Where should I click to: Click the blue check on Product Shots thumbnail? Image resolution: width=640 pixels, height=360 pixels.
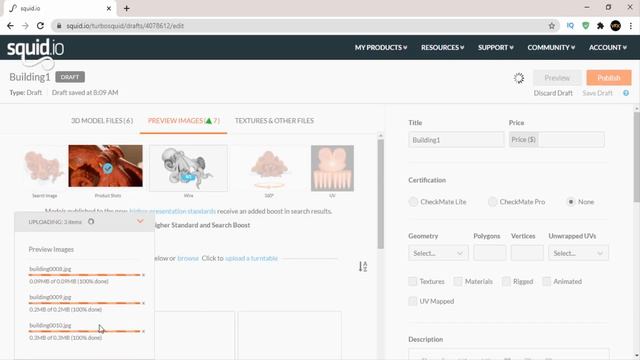coord(108,168)
